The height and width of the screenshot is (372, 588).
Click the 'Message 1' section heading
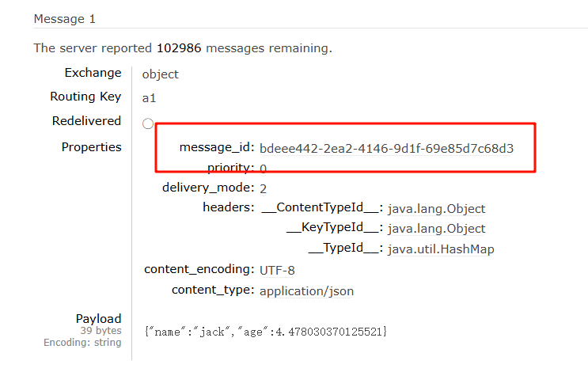[x=64, y=17]
